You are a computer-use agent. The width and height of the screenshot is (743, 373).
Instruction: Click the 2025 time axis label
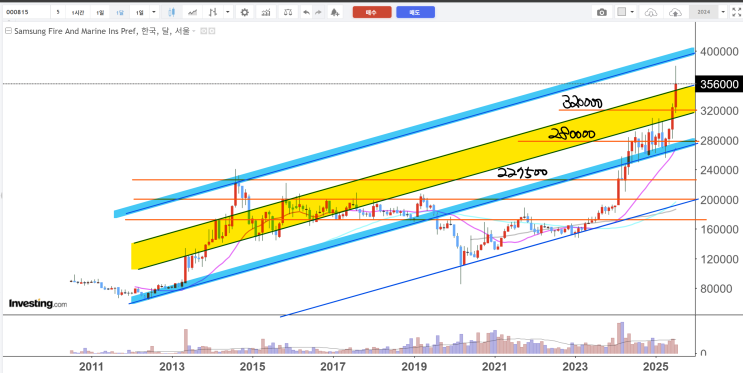click(x=656, y=366)
